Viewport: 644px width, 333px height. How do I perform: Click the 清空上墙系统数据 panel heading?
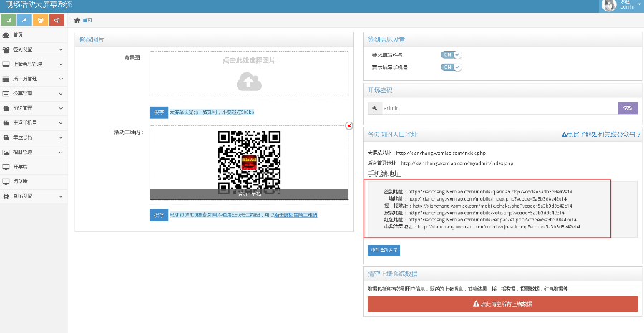pyautogui.click(x=393, y=274)
